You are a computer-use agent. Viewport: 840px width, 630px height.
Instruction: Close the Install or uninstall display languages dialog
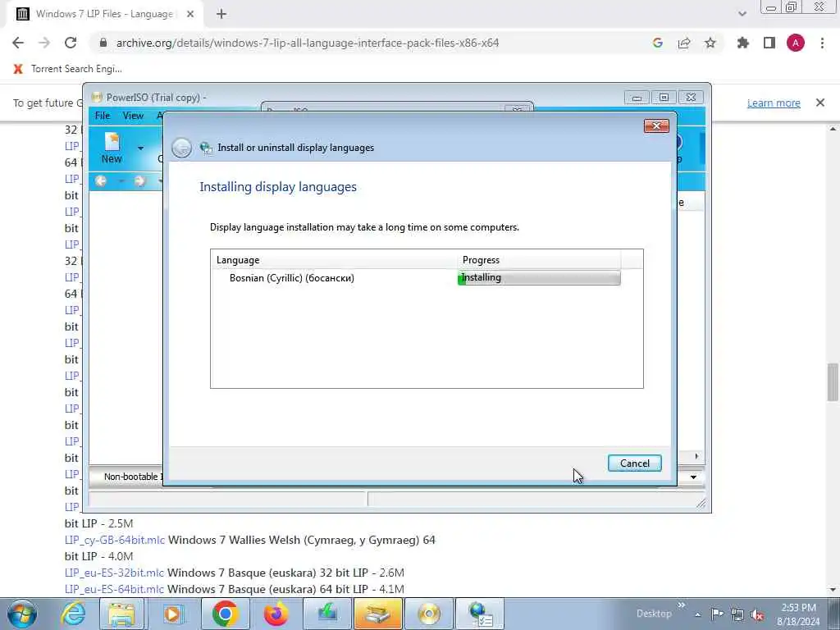(x=656, y=126)
